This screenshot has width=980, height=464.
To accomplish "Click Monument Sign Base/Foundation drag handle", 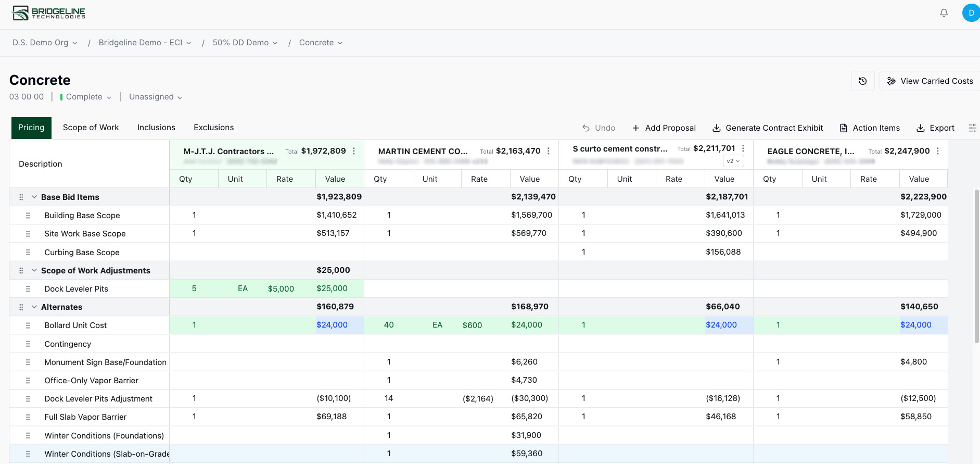I will (x=28, y=362).
